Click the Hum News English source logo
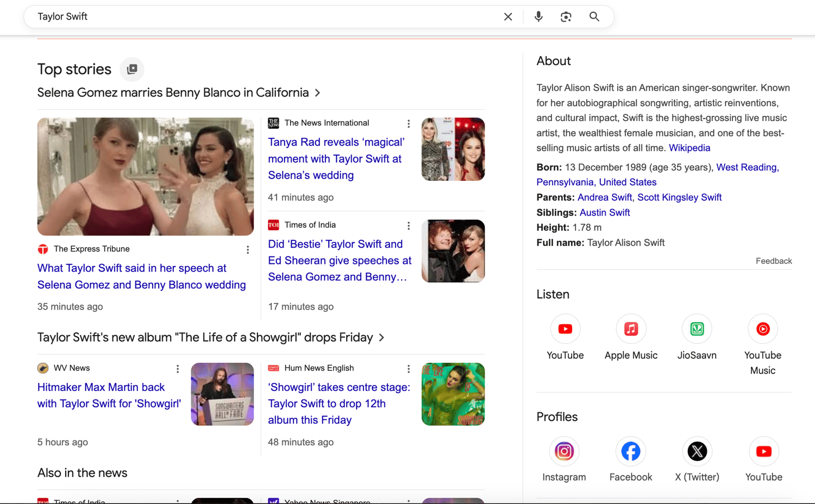Image resolution: width=815 pixels, height=504 pixels. [273, 368]
